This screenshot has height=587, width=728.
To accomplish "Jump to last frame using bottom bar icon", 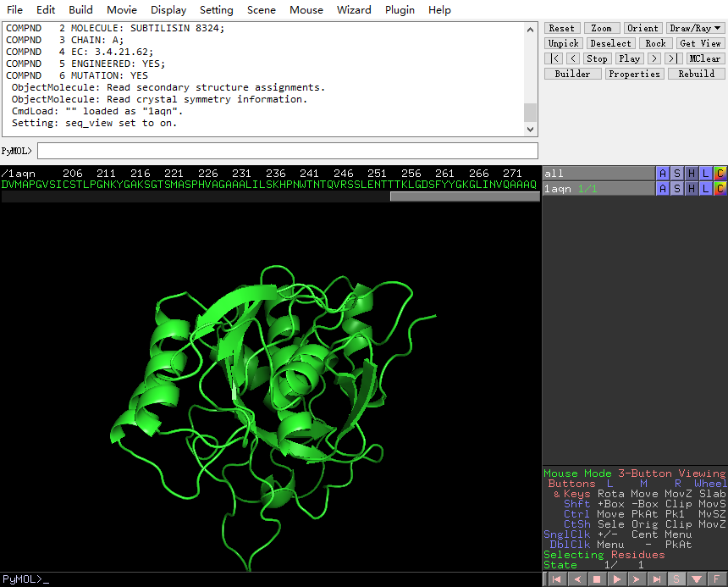I will point(657,579).
